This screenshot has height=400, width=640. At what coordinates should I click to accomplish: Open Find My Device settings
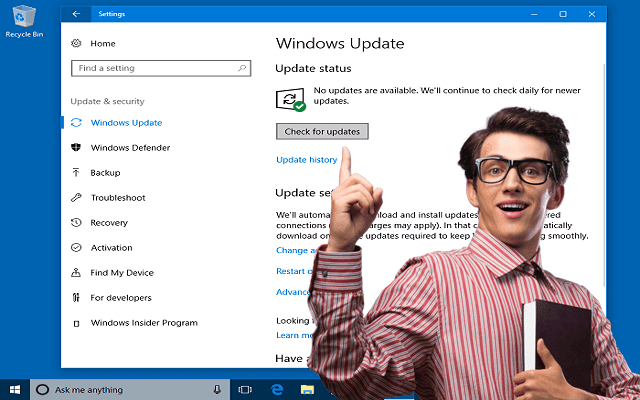click(122, 273)
